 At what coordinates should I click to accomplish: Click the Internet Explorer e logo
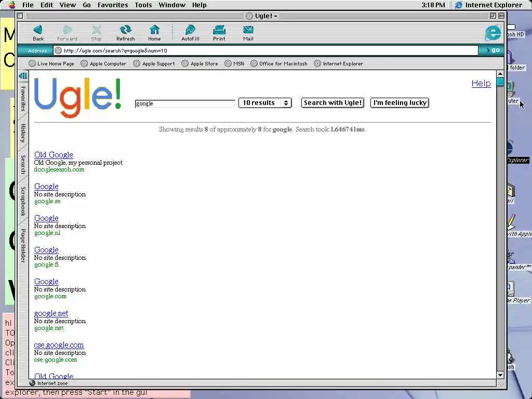(x=493, y=33)
